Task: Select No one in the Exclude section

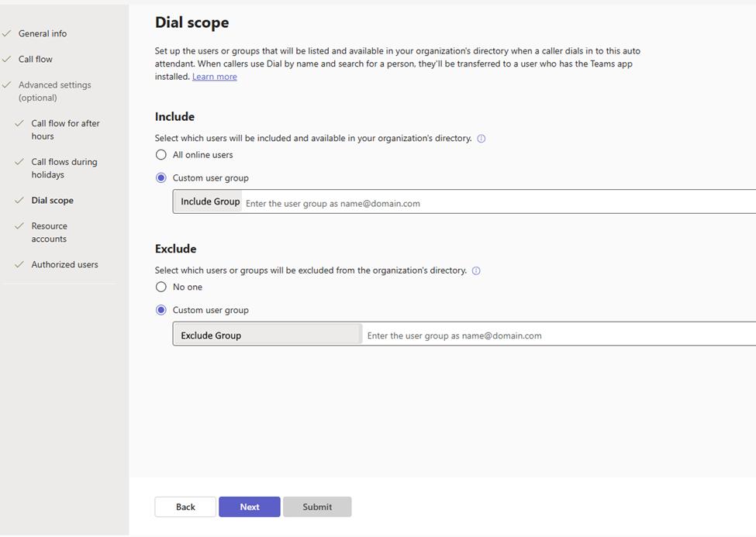Action: [161, 287]
